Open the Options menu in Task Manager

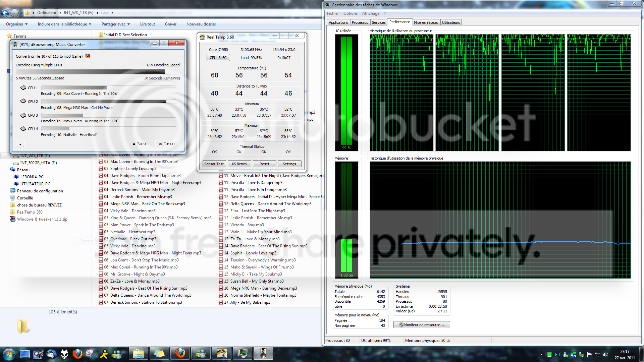(x=351, y=13)
